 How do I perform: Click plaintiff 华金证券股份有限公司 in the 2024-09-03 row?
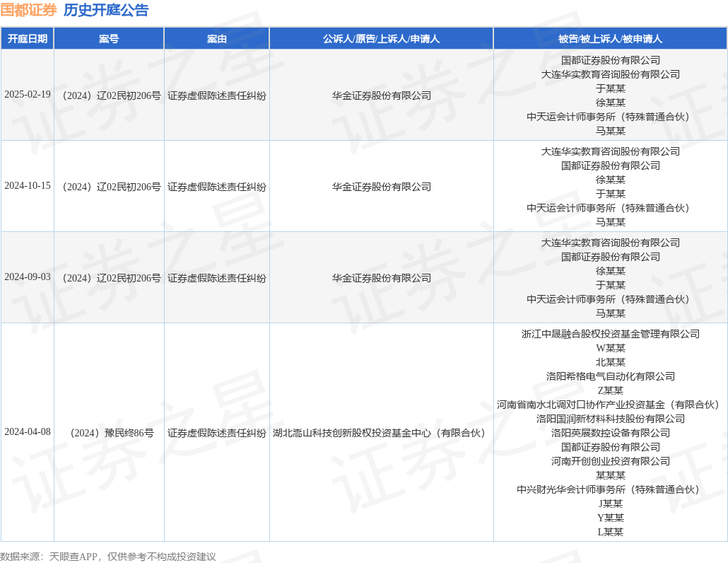(381, 278)
